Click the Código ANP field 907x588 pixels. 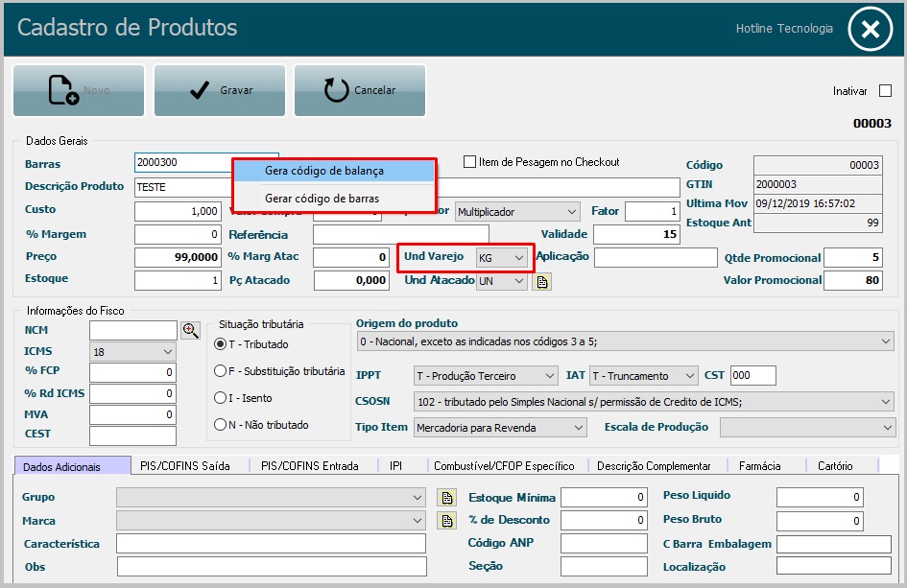click(x=604, y=544)
